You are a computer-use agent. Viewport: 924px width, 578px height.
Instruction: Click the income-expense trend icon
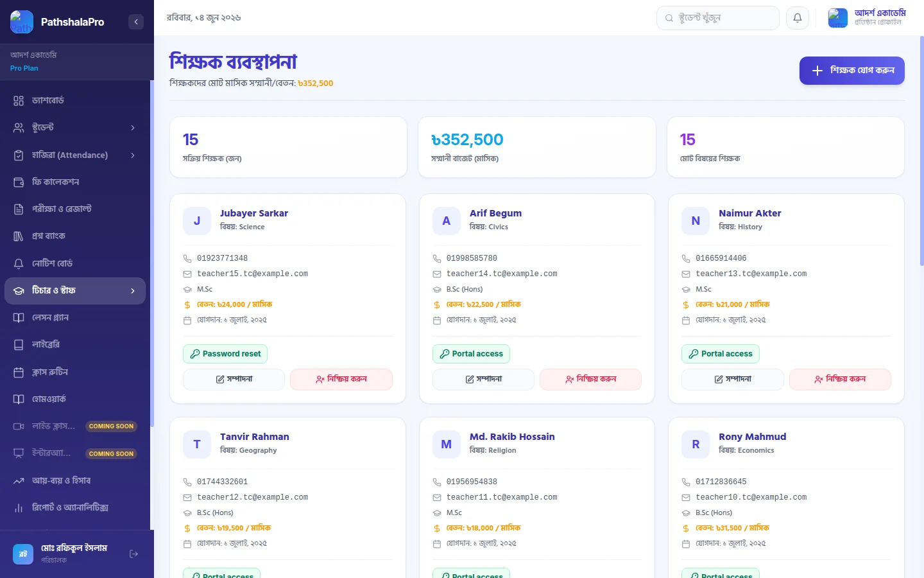pos(19,481)
